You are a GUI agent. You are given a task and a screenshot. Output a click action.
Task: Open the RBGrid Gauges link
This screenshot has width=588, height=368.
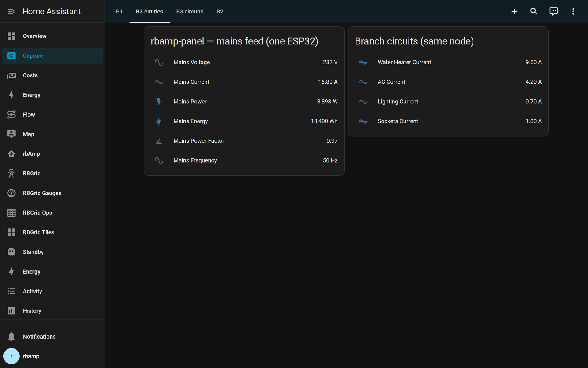[x=52, y=193]
